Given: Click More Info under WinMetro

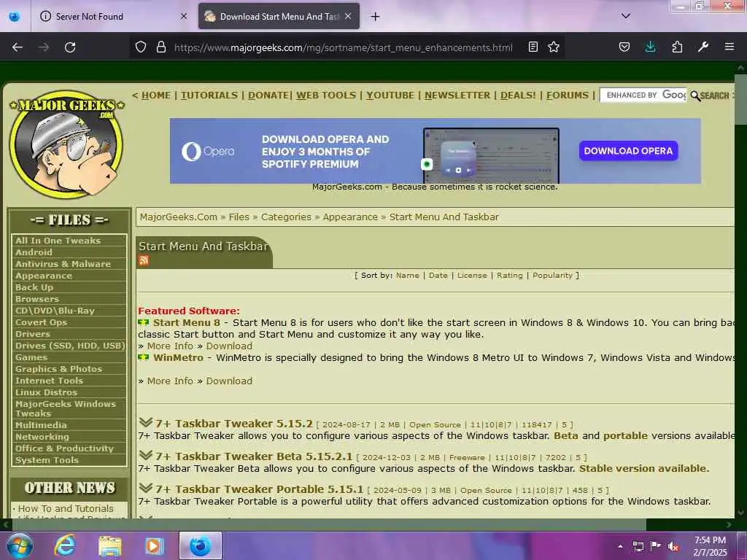Looking at the screenshot, I should tap(170, 381).
